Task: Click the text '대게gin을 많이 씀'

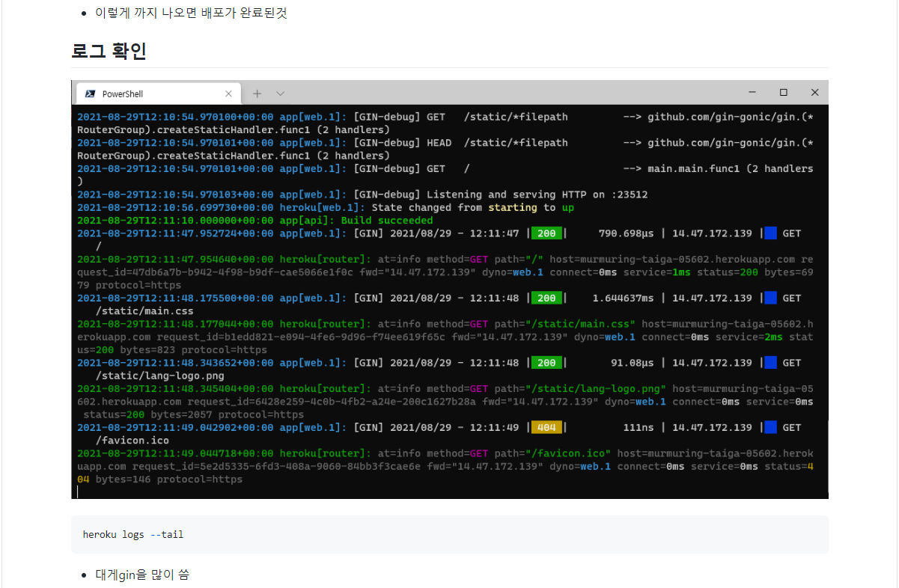Action: coord(142,575)
